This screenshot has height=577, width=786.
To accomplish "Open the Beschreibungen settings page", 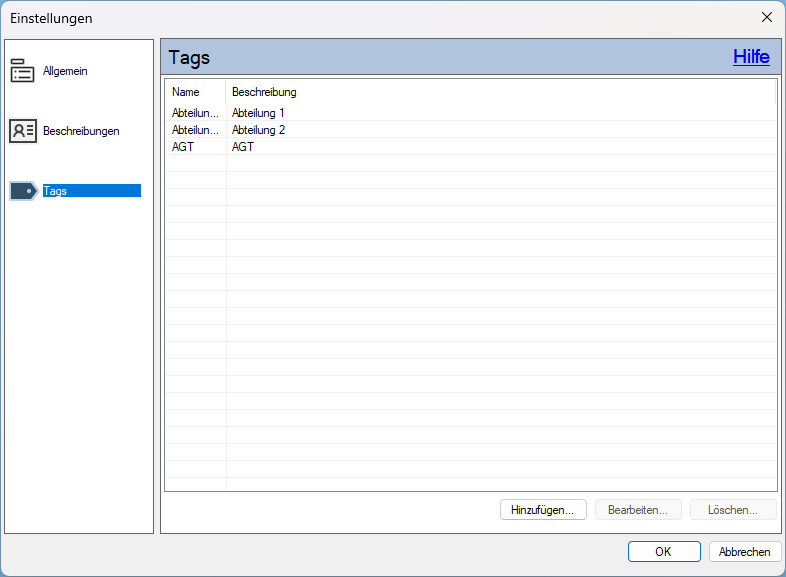I will pos(81,131).
